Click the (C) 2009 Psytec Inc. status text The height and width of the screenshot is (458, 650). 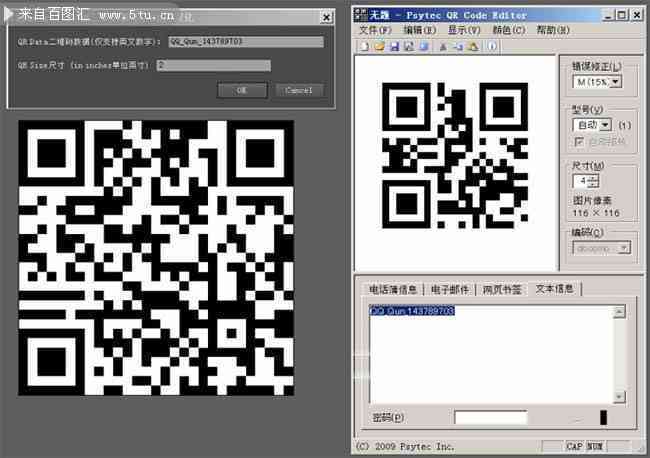(x=405, y=446)
